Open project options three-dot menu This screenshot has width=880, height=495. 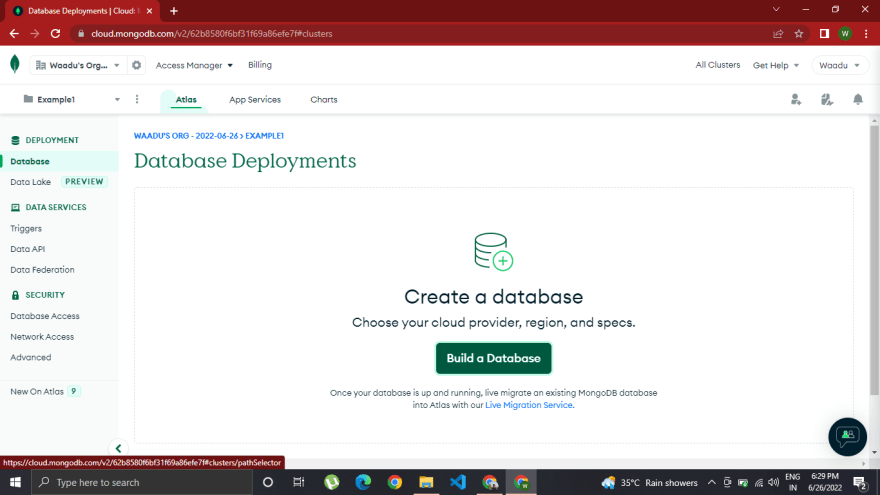click(137, 99)
